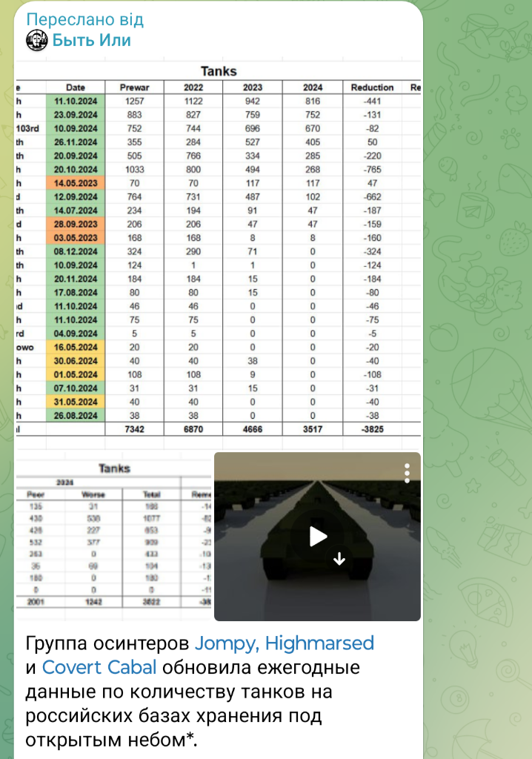
Task: Click the prewar total 7342 cell
Action: pyautogui.click(x=134, y=429)
